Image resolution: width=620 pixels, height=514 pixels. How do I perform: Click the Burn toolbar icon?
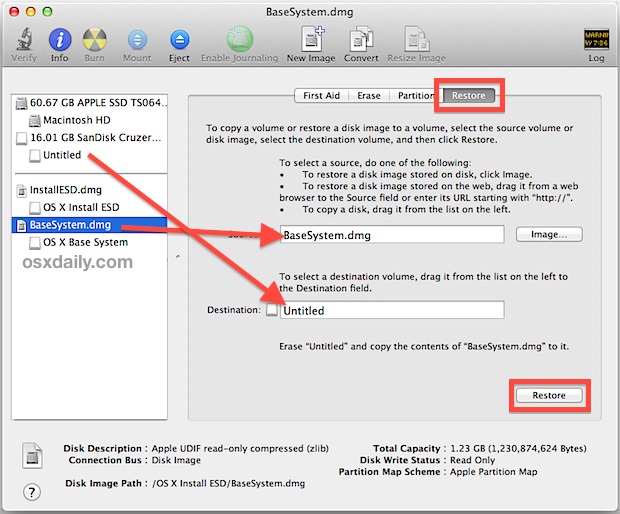[x=95, y=40]
